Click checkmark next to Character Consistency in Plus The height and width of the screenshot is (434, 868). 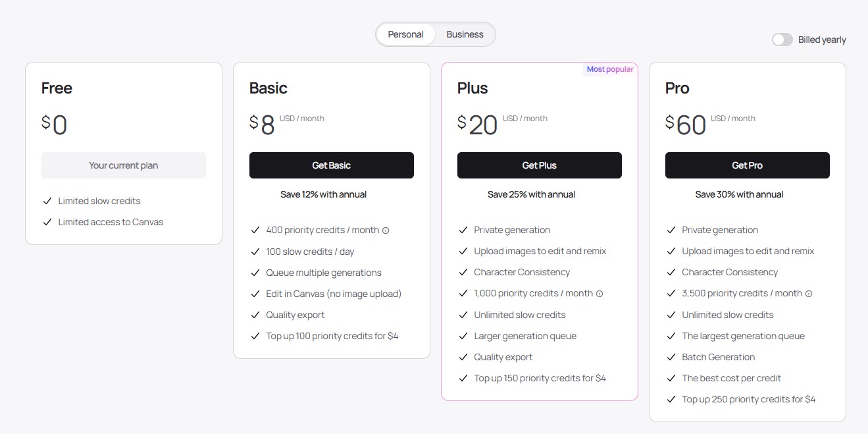click(463, 273)
